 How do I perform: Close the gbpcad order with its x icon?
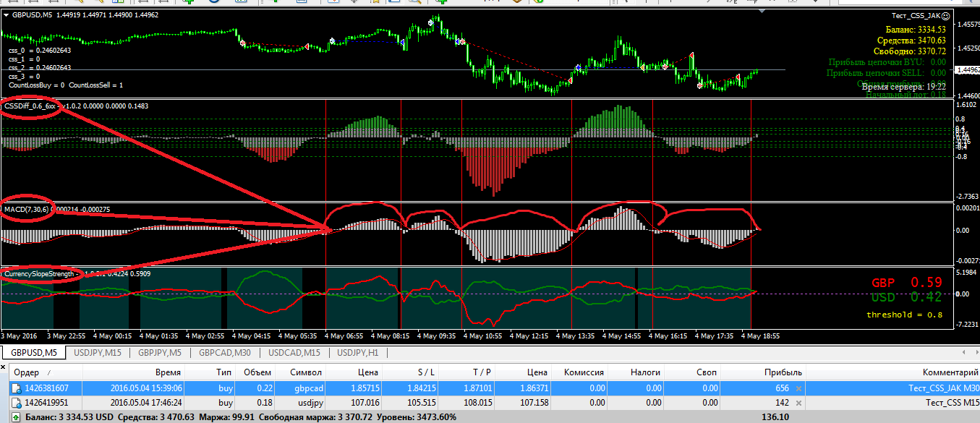(x=798, y=388)
